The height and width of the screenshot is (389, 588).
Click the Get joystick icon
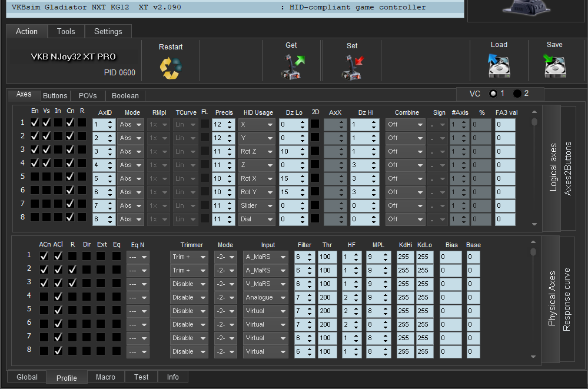293,67
